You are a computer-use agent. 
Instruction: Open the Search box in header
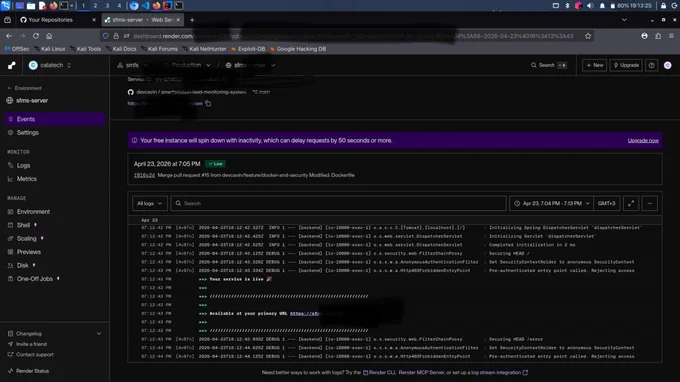coord(548,65)
